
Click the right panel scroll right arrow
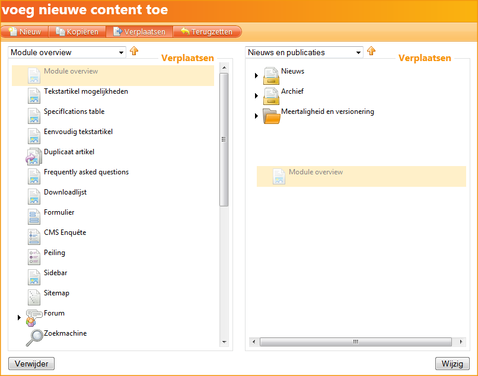click(461, 342)
